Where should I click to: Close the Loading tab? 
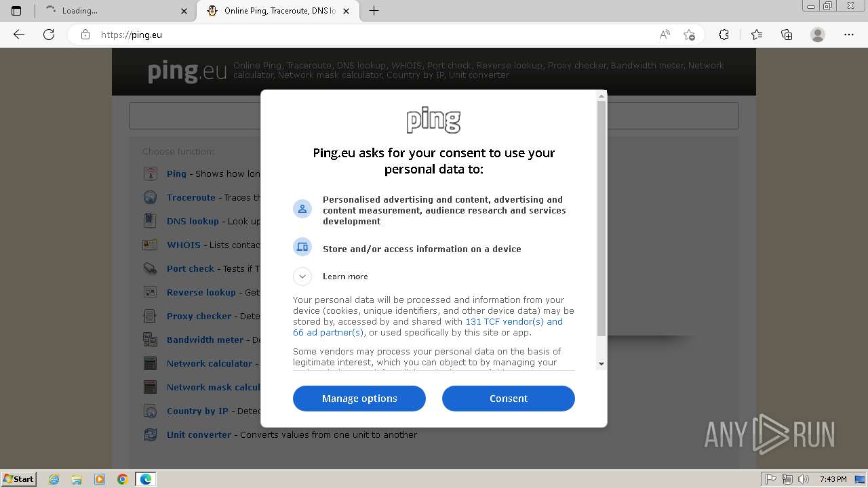(x=184, y=11)
